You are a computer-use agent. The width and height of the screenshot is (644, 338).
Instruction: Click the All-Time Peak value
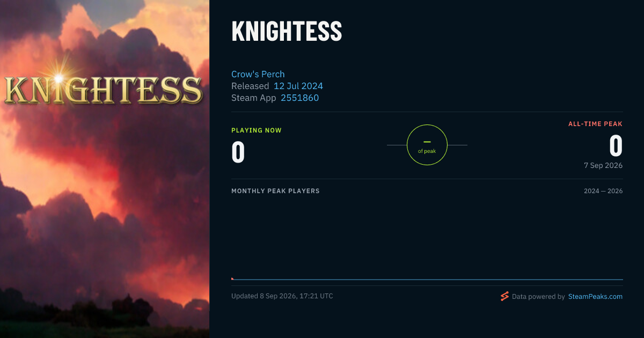(616, 145)
